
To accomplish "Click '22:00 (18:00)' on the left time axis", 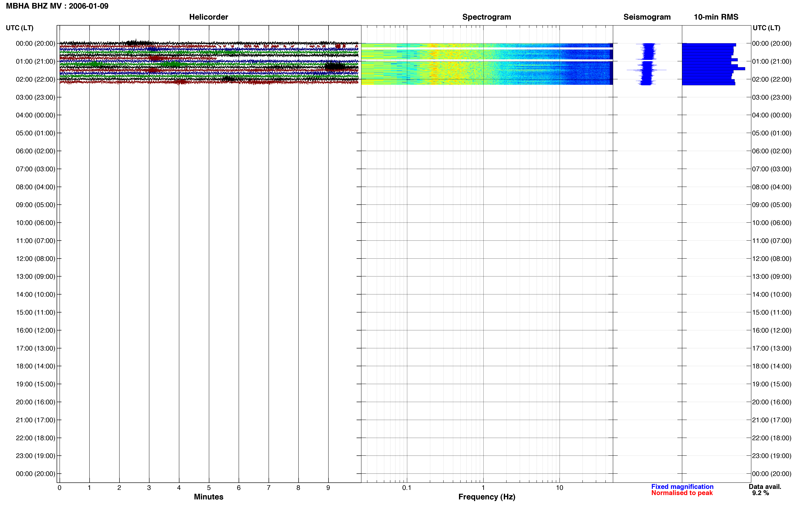I will 36,438.
